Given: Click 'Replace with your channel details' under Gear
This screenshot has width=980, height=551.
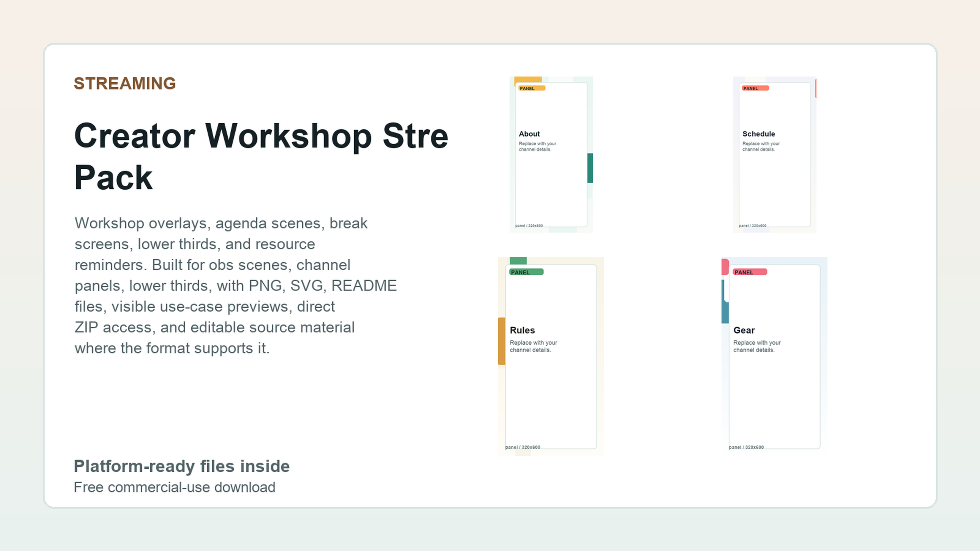Looking at the screenshot, I should point(757,346).
